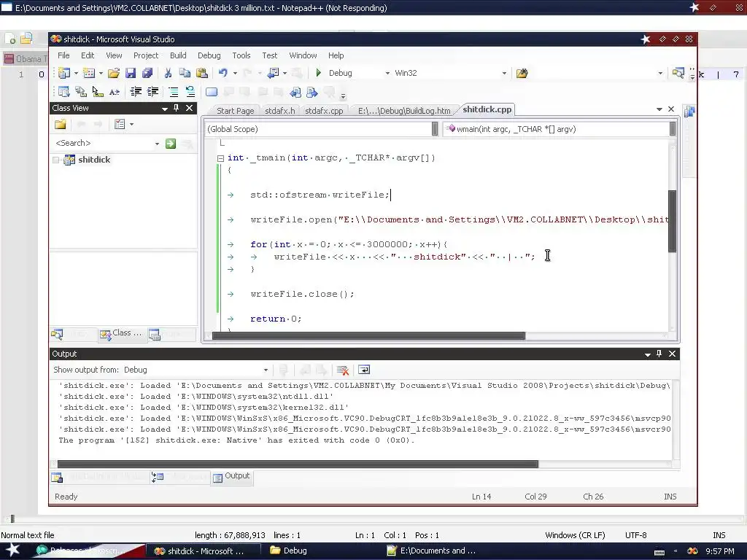Open the Show output from dropdown
The height and width of the screenshot is (560, 747).
pos(266,370)
